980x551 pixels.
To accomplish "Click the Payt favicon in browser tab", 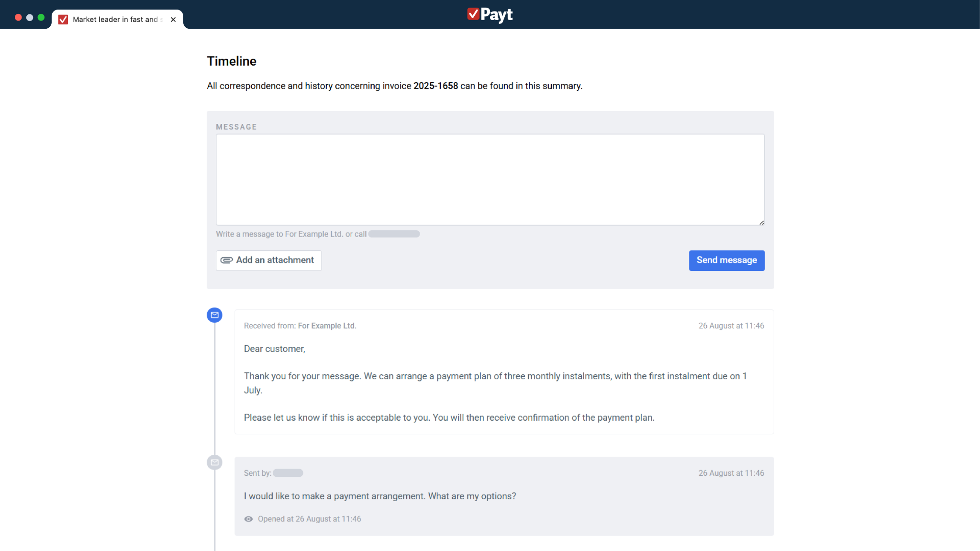I will pyautogui.click(x=63, y=20).
